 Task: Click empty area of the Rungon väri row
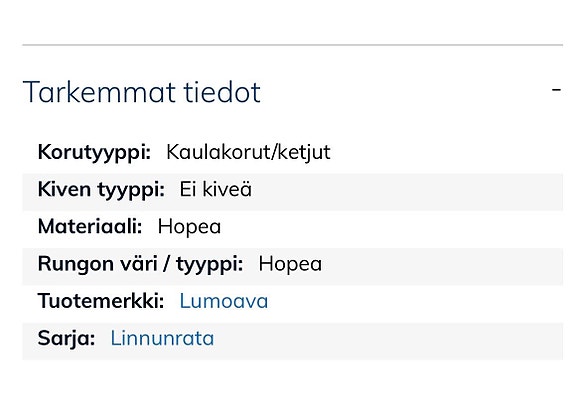click(440, 267)
